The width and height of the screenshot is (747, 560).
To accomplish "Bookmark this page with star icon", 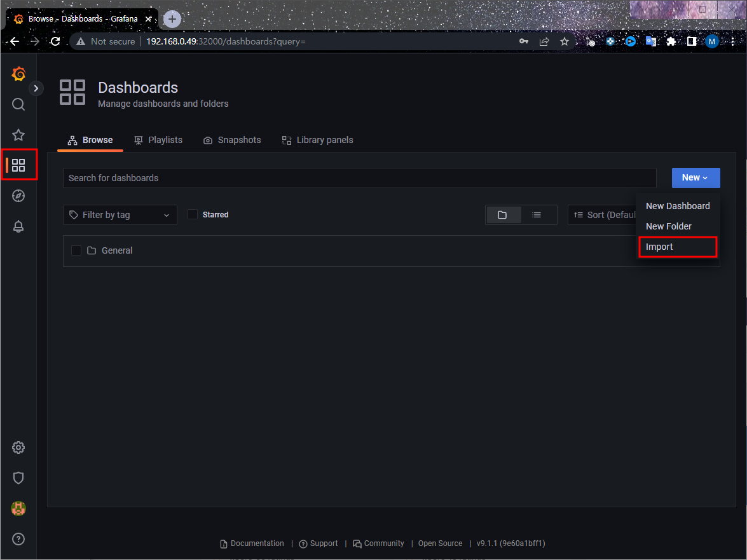I will [x=565, y=41].
